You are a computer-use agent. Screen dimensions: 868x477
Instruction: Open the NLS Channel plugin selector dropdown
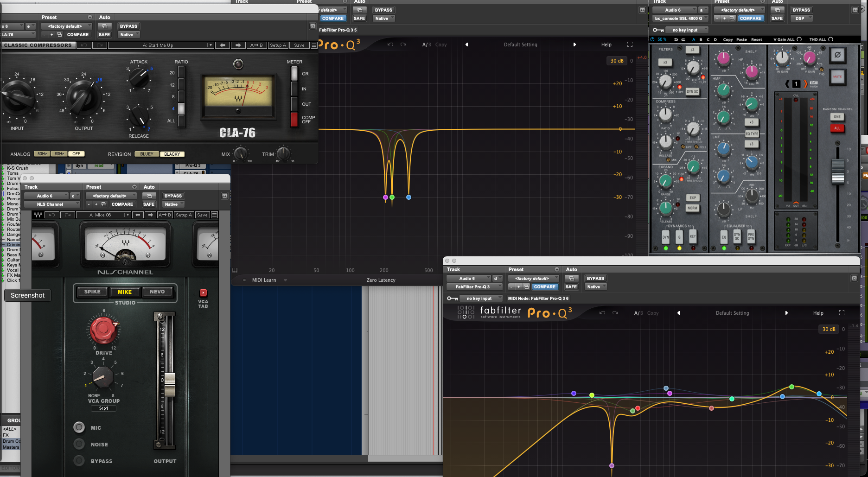(52, 204)
